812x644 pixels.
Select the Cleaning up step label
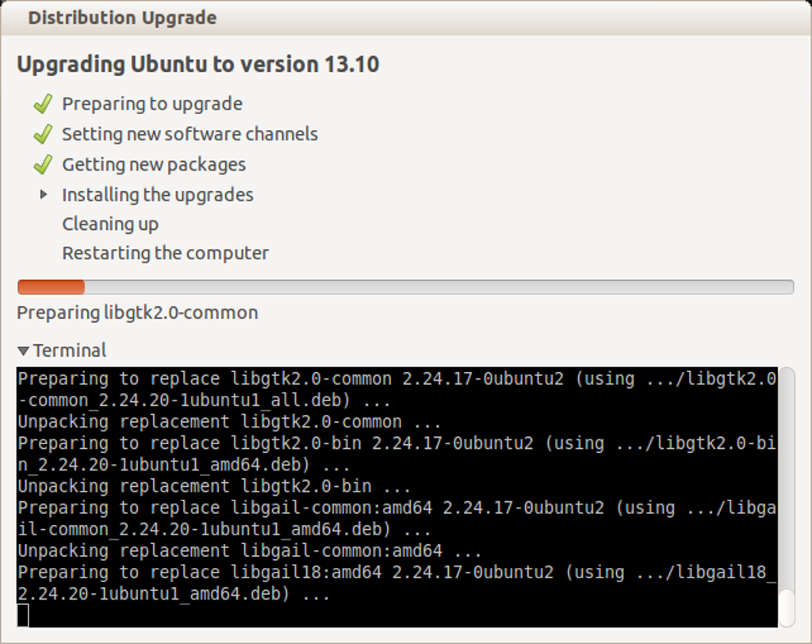pyautogui.click(x=109, y=224)
